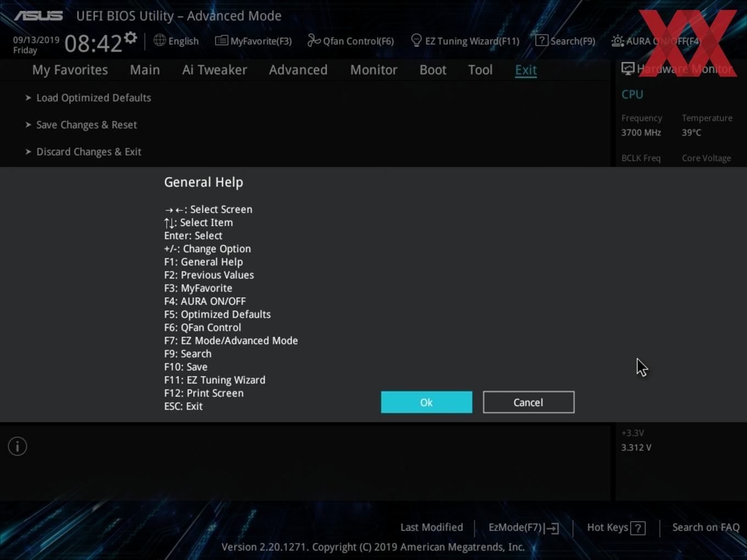Click 'F2: Previous Values' help line
The width and height of the screenshot is (747, 560).
tap(209, 275)
